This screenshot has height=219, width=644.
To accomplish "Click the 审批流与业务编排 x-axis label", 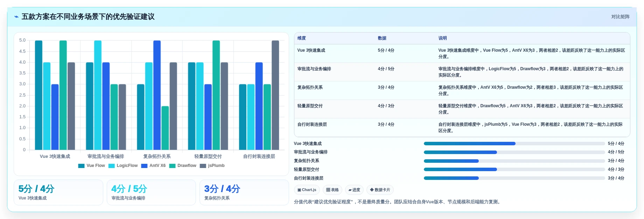I will coord(106,156).
